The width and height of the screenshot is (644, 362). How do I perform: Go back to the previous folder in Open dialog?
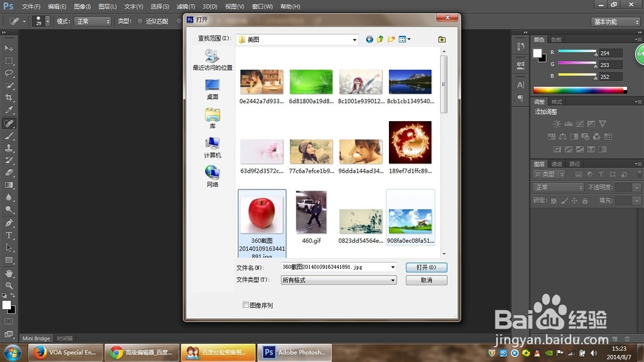pyautogui.click(x=369, y=39)
